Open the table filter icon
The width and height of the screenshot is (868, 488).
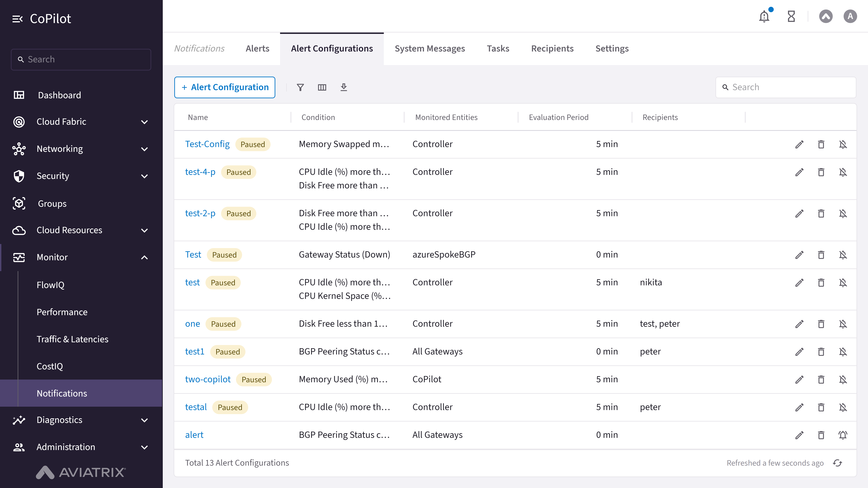point(300,88)
